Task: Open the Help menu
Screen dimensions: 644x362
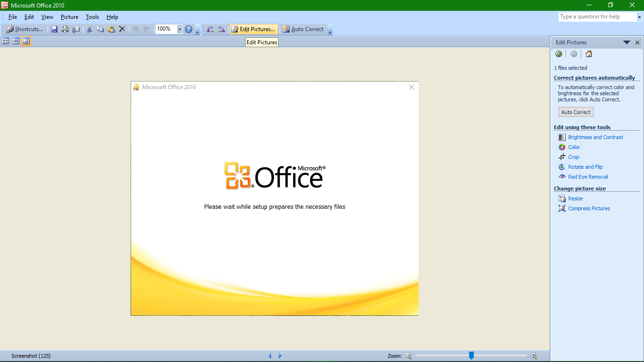Action: 112,17
